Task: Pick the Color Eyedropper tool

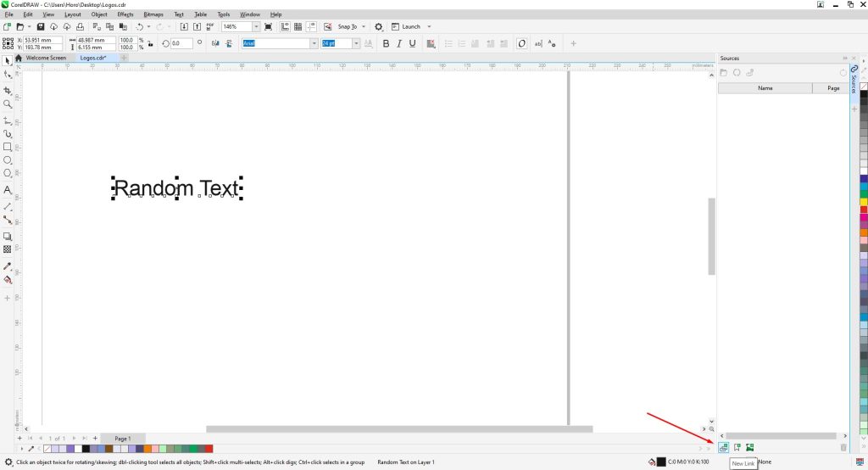Action: [7, 266]
